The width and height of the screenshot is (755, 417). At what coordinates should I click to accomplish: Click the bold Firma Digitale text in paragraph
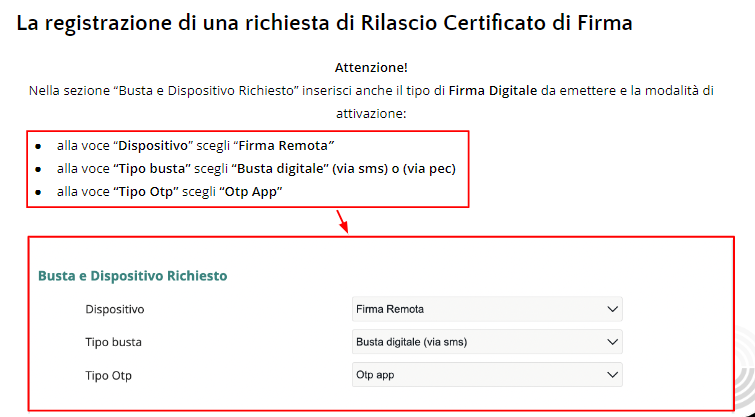493,91
